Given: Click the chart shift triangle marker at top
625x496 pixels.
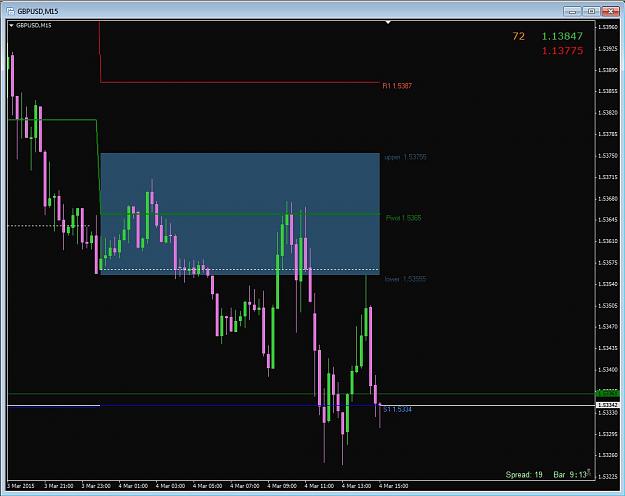Looking at the screenshot, I should [388, 22].
